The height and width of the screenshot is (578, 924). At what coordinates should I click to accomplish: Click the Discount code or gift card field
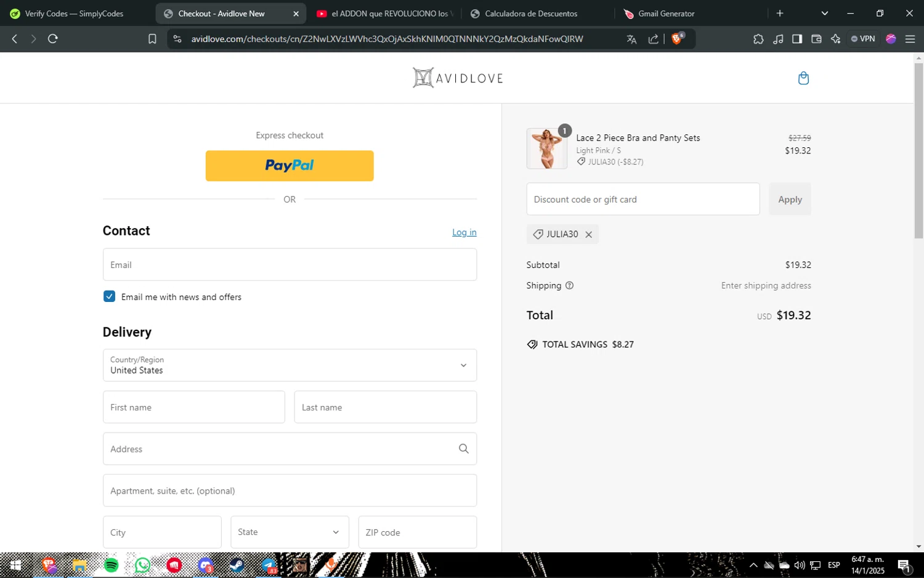coord(643,199)
